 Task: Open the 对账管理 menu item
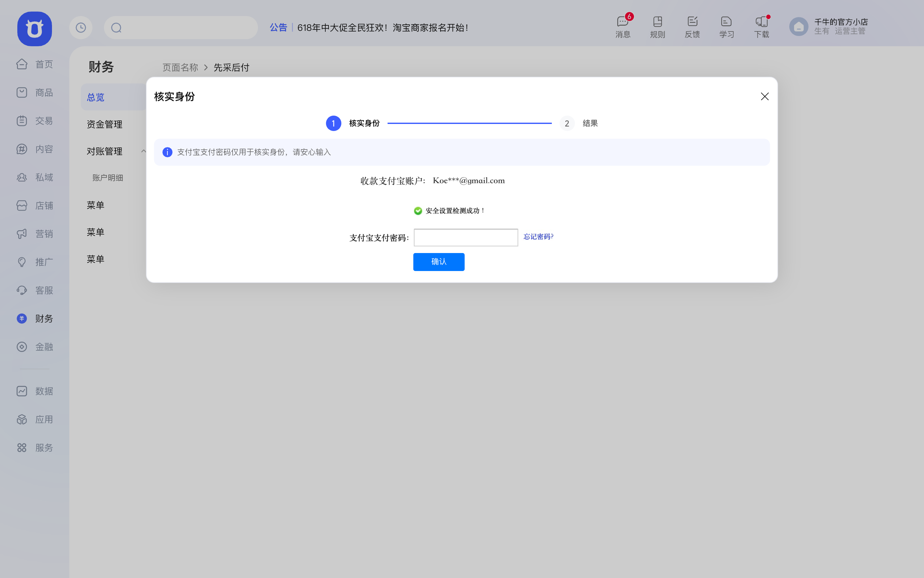tap(105, 151)
